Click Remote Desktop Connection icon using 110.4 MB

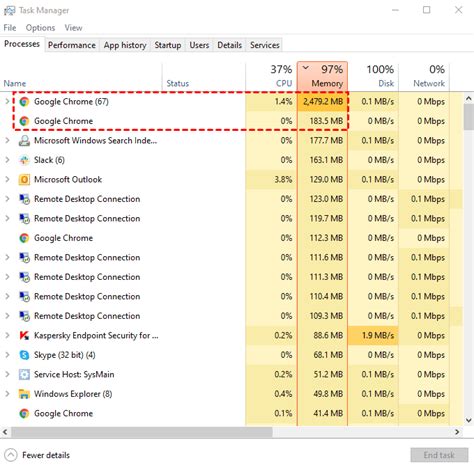point(24,297)
